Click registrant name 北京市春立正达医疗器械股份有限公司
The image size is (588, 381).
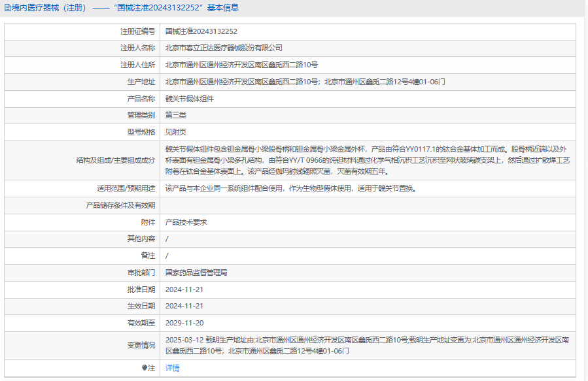pyautogui.click(x=224, y=48)
